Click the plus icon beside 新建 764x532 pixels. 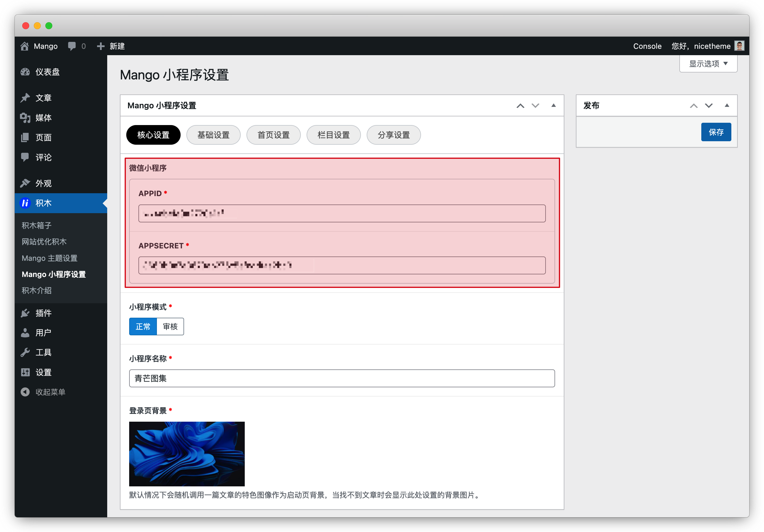pyautogui.click(x=101, y=46)
